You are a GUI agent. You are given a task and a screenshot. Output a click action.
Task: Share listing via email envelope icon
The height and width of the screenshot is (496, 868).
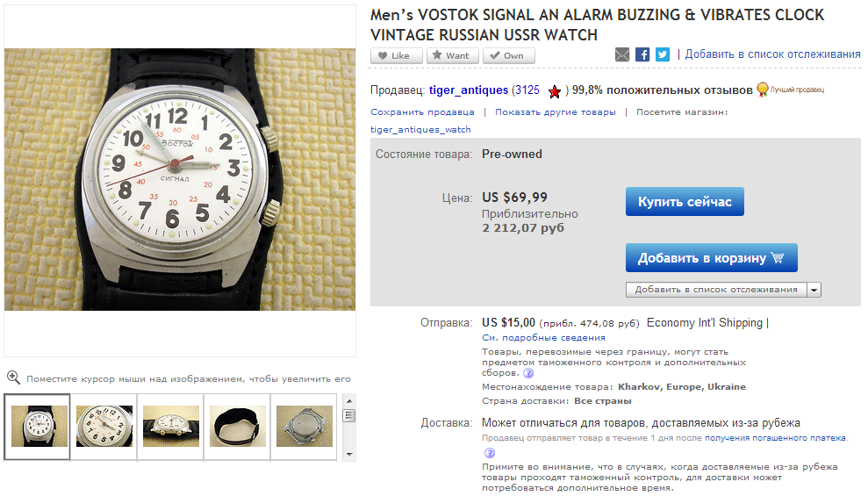622,54
